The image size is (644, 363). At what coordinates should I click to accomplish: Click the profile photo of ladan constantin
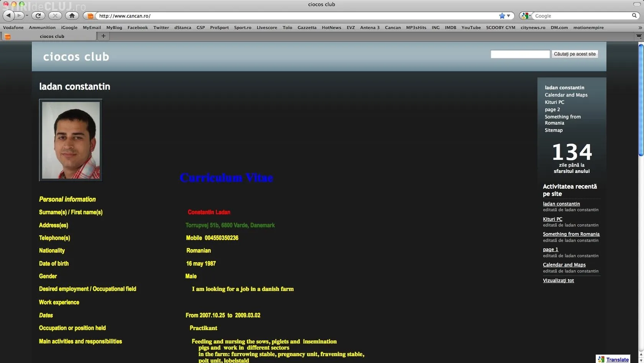71,140
